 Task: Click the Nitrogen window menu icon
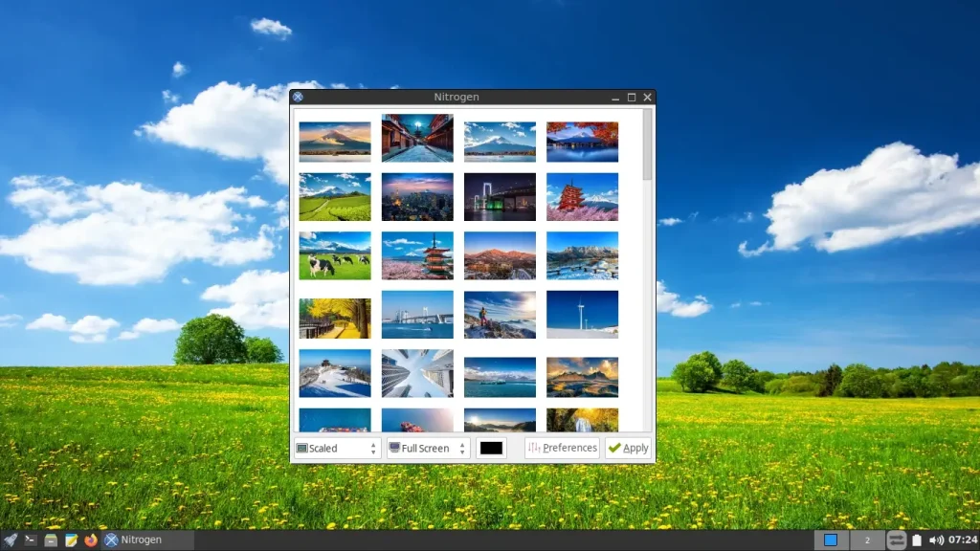click(299, 97)
